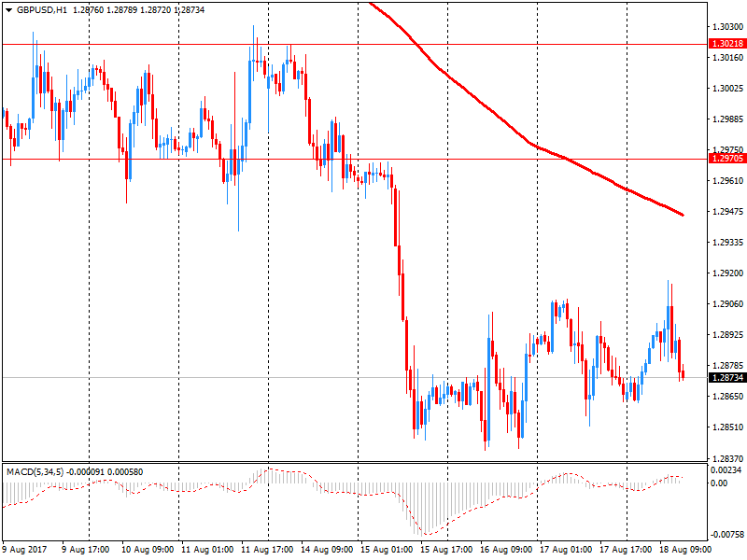Image resolution: width=747 pixels, height=560 pixels.
Task: Select the gray current price horizontal line
Action: point(355,378)
